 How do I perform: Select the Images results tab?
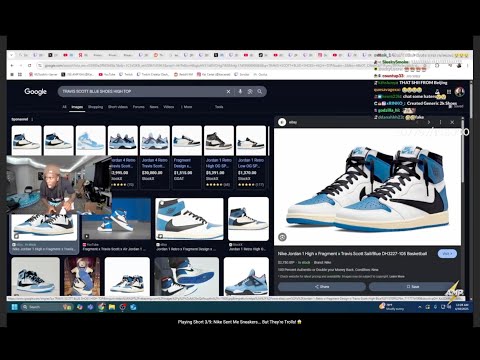[x=77, y=107]
